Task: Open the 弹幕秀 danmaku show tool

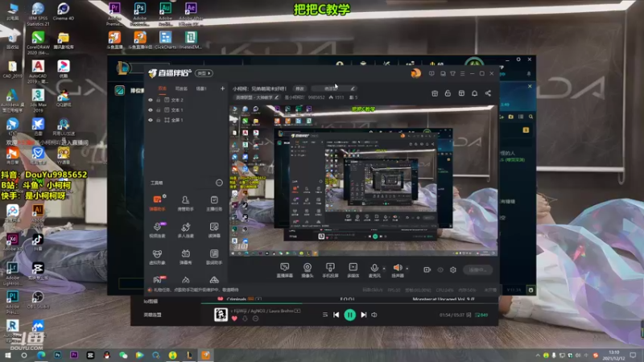Action: point(186,257)
